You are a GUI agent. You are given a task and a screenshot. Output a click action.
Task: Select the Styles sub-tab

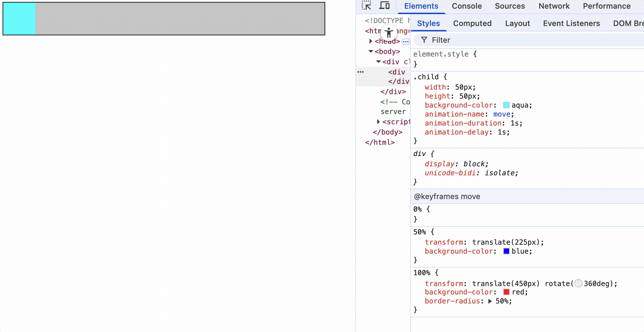428,23
